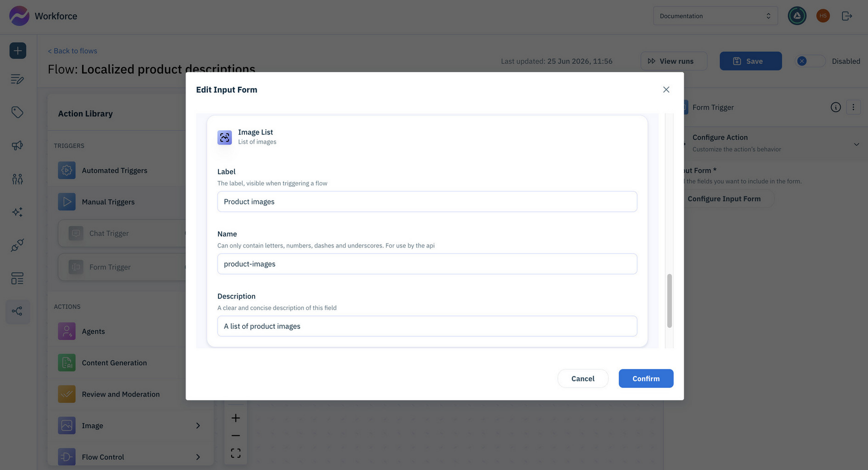Zoom out on the flow canvas
868x470 pixels.
pyautogui.click(x=235, y=436)
